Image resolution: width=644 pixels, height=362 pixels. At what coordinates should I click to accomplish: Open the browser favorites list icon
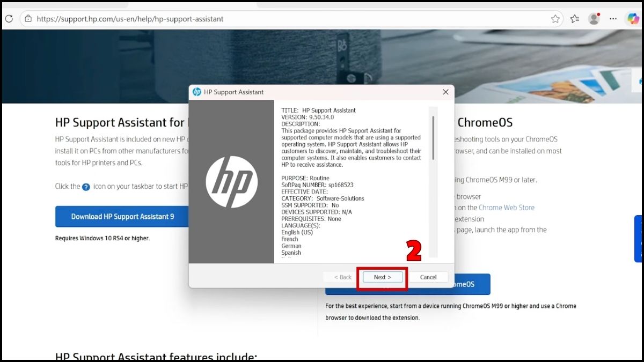point(575,19)
